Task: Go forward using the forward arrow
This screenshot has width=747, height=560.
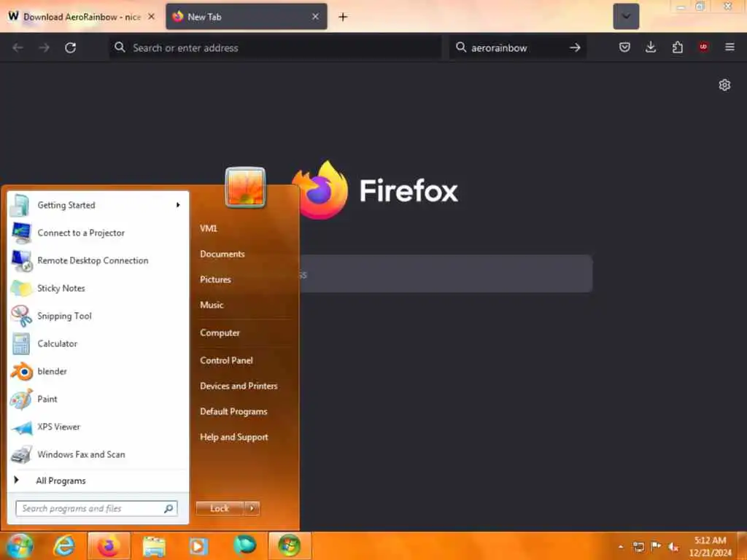Action: (x=44, y=47)
